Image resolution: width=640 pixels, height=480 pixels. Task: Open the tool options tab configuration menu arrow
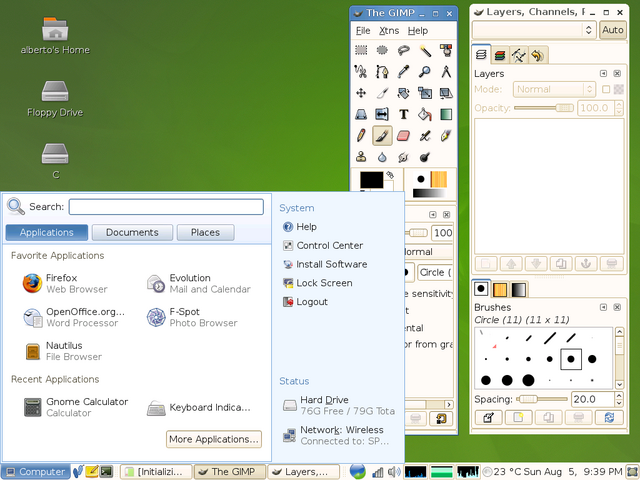(433, 215)
